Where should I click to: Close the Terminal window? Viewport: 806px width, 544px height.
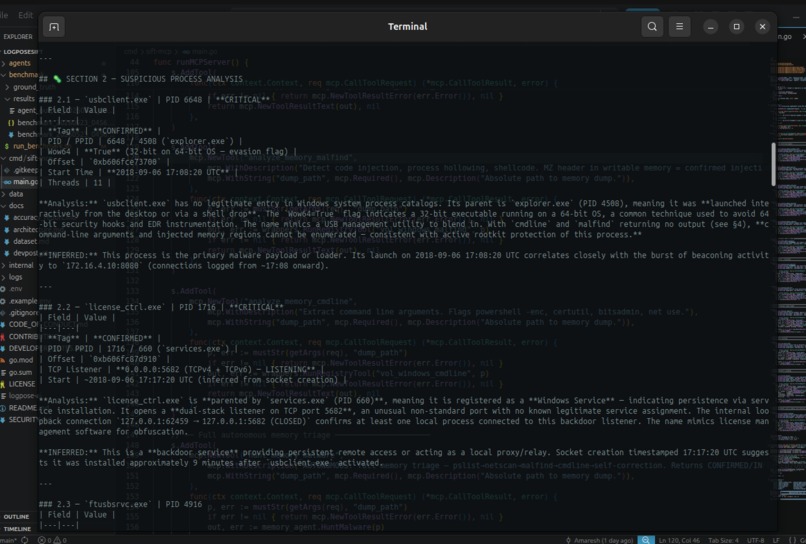(x=762, y=27)
